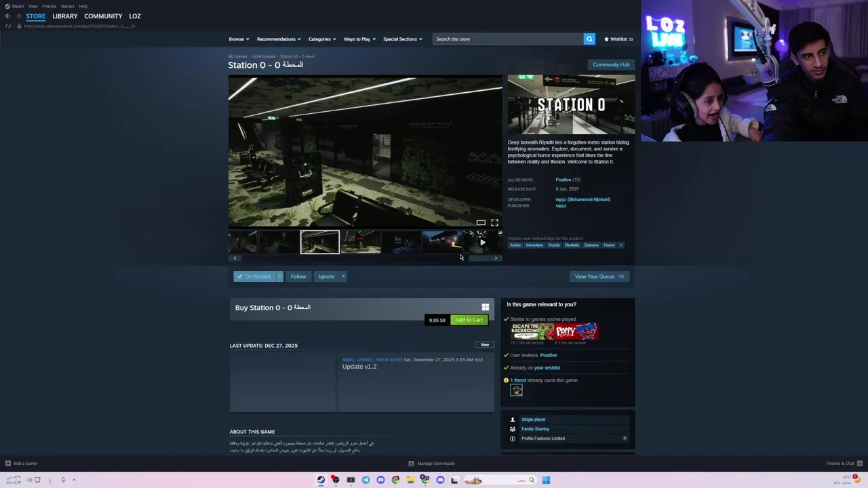Click the Steam taskbar icon
This screenshot has width=868, height=488.
(321, 480)
